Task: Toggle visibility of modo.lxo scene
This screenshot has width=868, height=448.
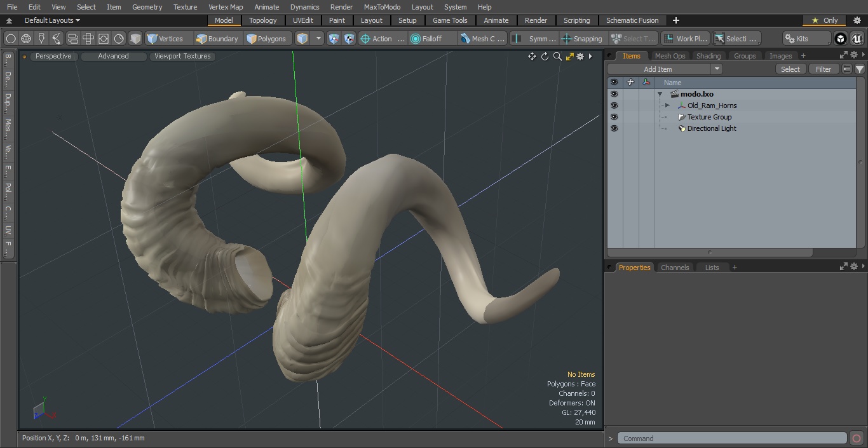Action: [614, 94]
